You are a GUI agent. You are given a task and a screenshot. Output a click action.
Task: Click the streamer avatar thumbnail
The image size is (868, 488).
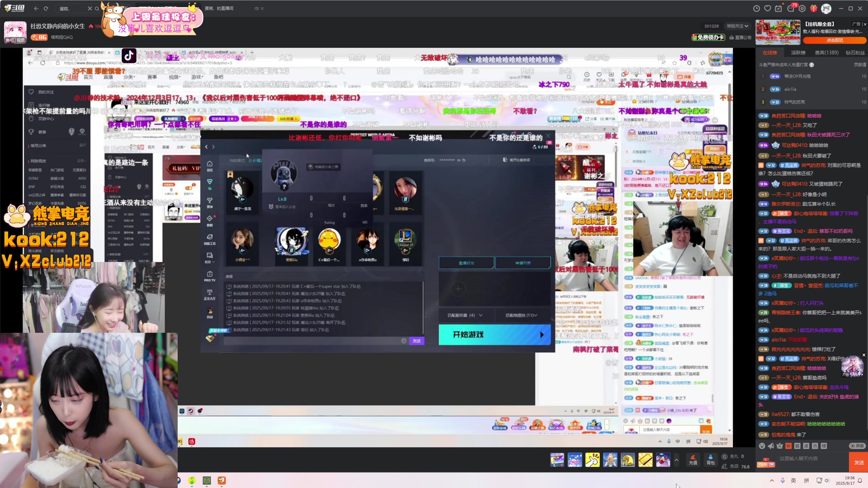pyautogui.click(x=15, y=32)
